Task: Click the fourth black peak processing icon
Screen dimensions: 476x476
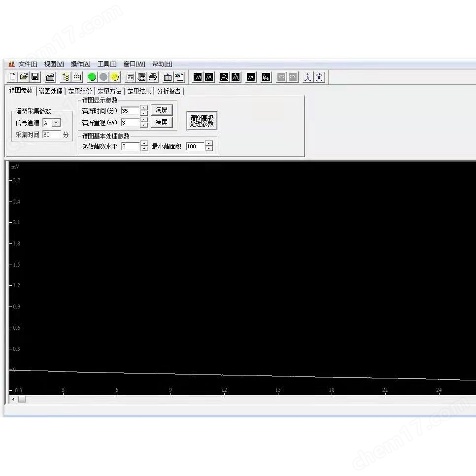Action: point(236,77)
